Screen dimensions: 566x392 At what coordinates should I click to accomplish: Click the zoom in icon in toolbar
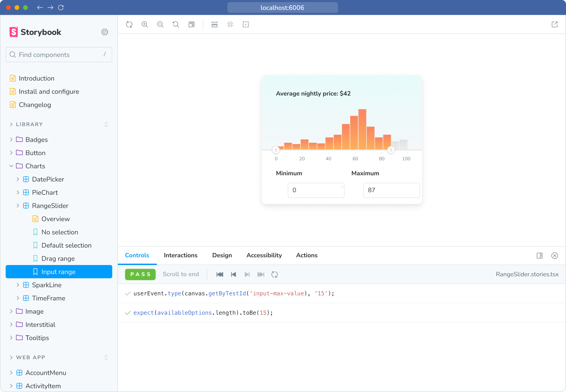145,24
